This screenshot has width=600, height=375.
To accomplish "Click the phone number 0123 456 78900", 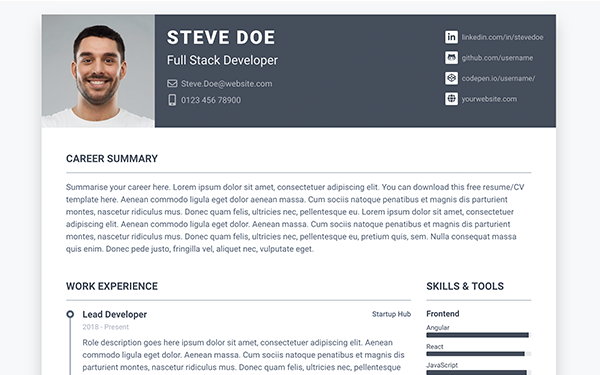I will coord(211,100).
